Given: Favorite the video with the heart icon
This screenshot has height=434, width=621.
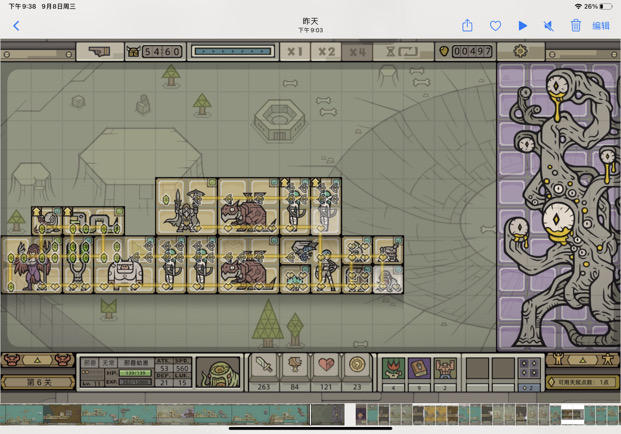Looking at the screenshot, I should tap(495, 26).
